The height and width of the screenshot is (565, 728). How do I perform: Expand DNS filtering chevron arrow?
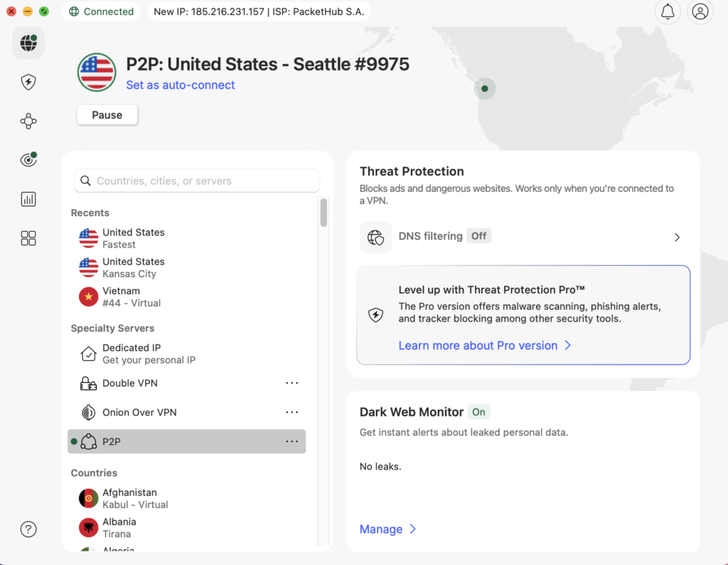[x=677, y=237]
